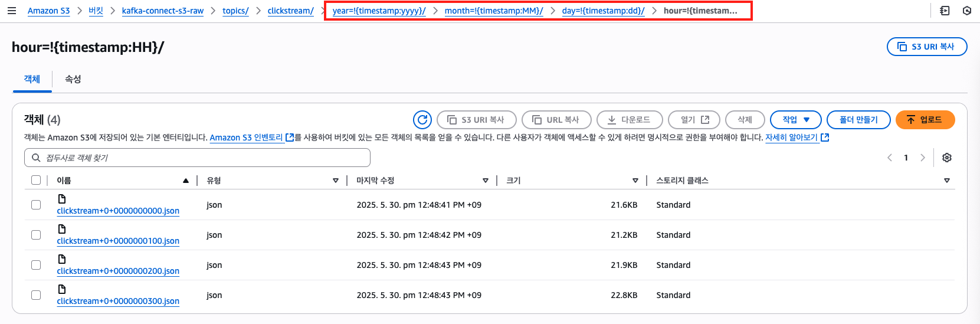Click the file icon above clickstream+0+0000000200.json
980x324 pixels.
click(62, 259)
